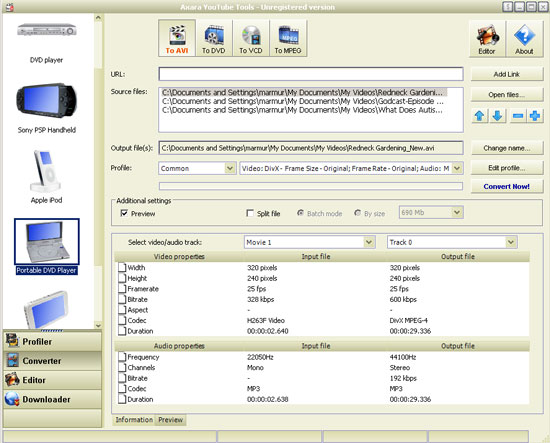Open the Common profile dropdown

click(230, 168)
